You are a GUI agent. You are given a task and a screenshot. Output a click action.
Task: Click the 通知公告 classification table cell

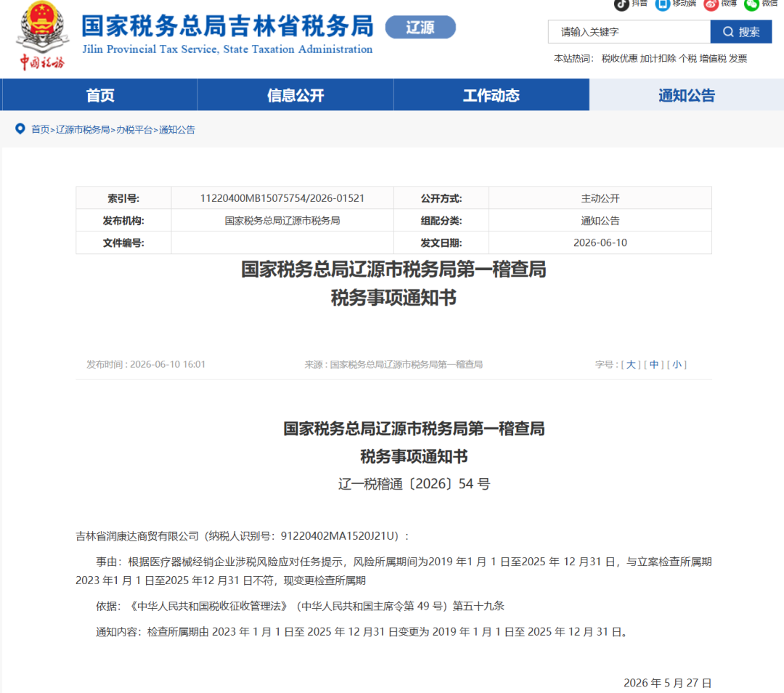(600, 221)
